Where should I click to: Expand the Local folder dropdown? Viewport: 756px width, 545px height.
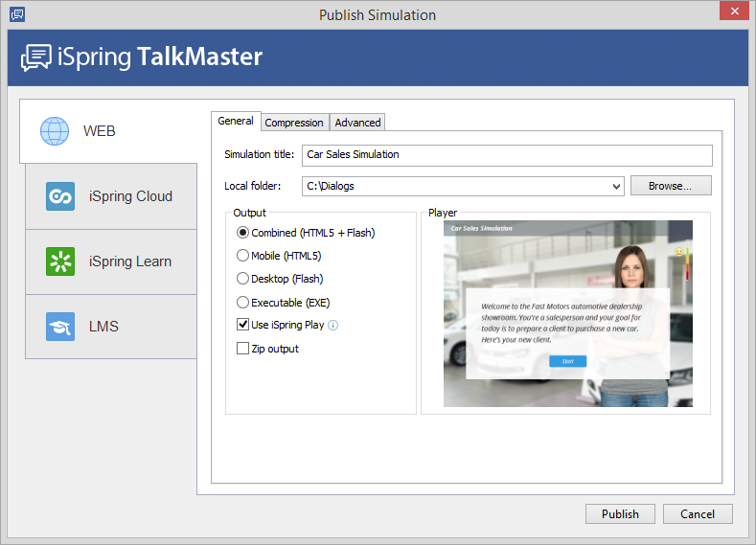click(x=616, y=187)
